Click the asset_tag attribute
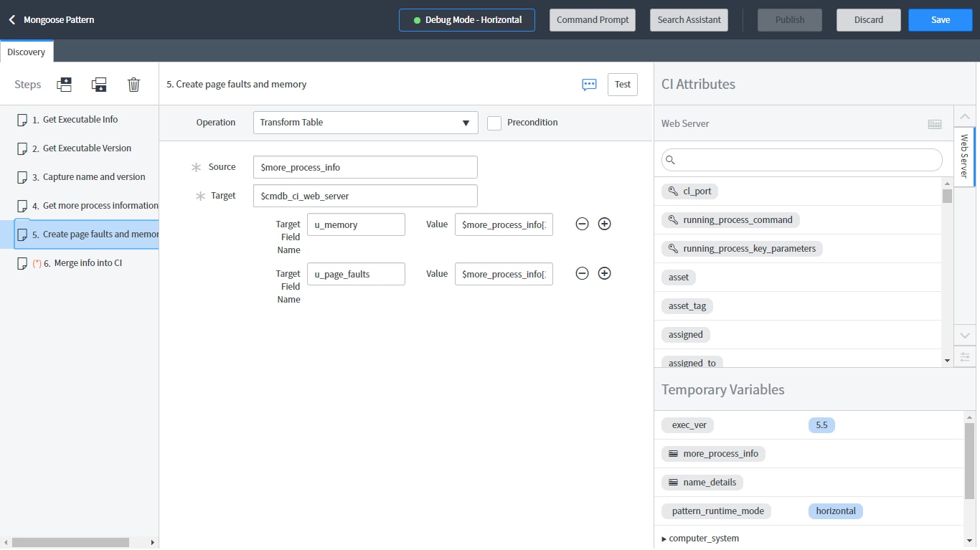 pyautogui.click(x=687, y=306)
